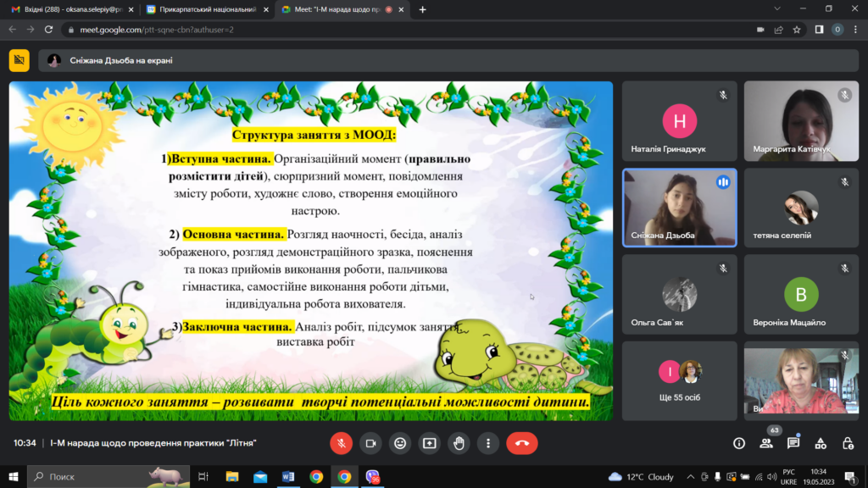Open the More options three-dot menu
868x488 pixels.
click(488, 443)
